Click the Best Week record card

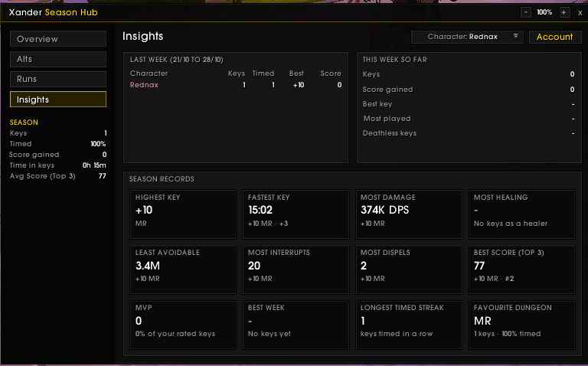pyautogui.click(x=296, y=325)
